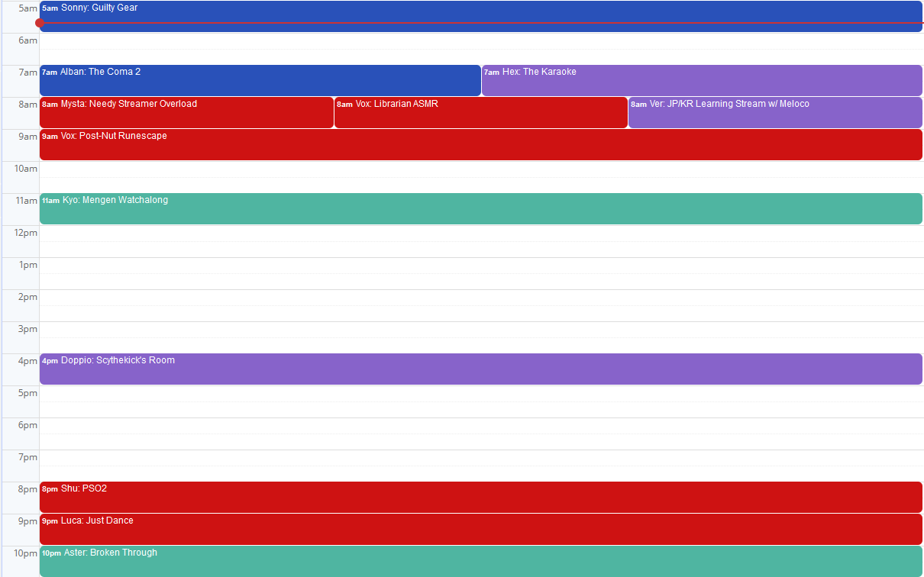Click the 6pm time label
Image resolution: width=924 pixels, height=577 pixels.
pos(27,425)
